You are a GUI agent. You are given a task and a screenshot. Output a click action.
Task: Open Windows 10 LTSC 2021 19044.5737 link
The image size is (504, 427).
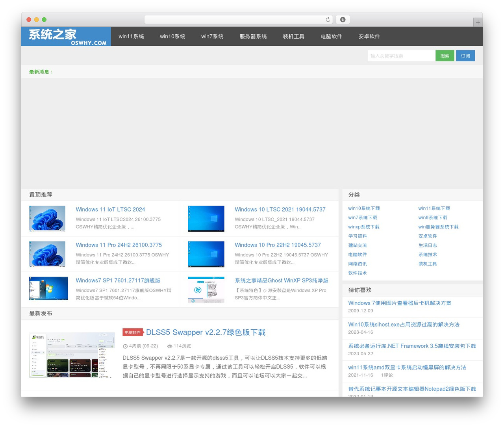pyautogui.click(x=280, y=210)
